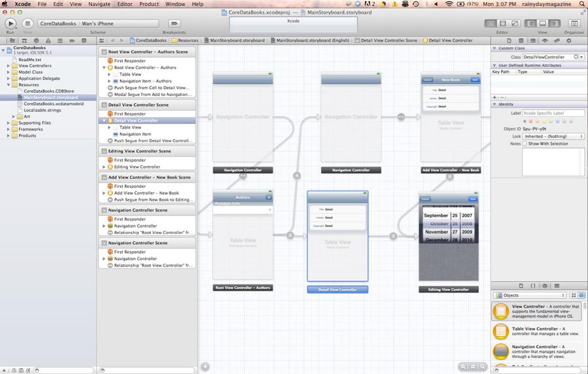The image size is (588, 374).
Task: Enable the Show With Selection checkbox
Action: [525, 144]
